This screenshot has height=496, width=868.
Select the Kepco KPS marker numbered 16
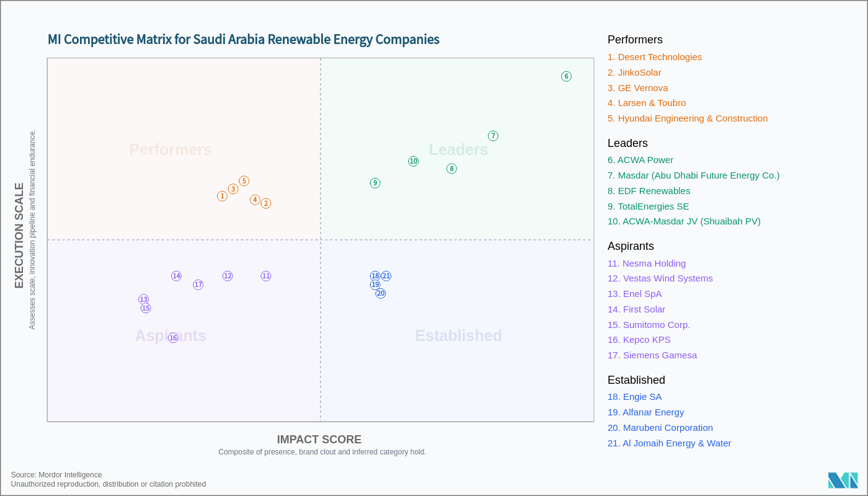[x=173, y=338]
